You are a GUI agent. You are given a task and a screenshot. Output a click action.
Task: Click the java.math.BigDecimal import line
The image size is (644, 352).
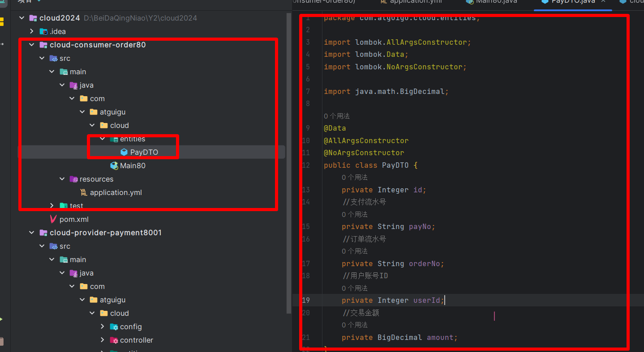(x=386, y=91)
